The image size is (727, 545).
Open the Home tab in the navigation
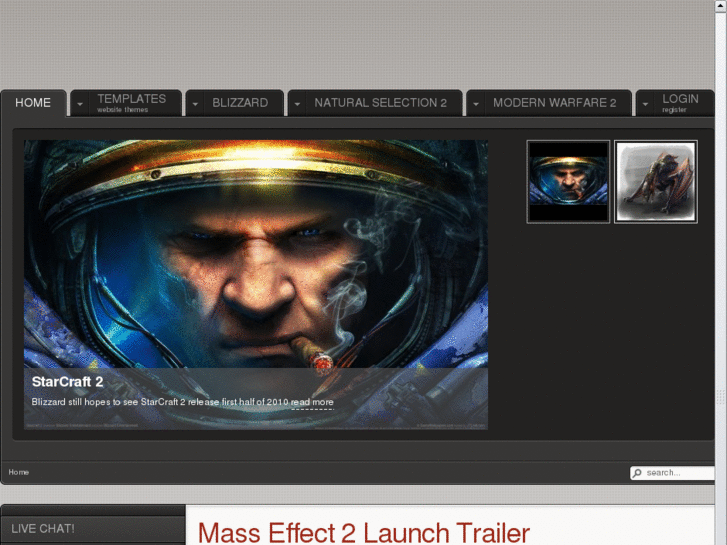(33, 103)
